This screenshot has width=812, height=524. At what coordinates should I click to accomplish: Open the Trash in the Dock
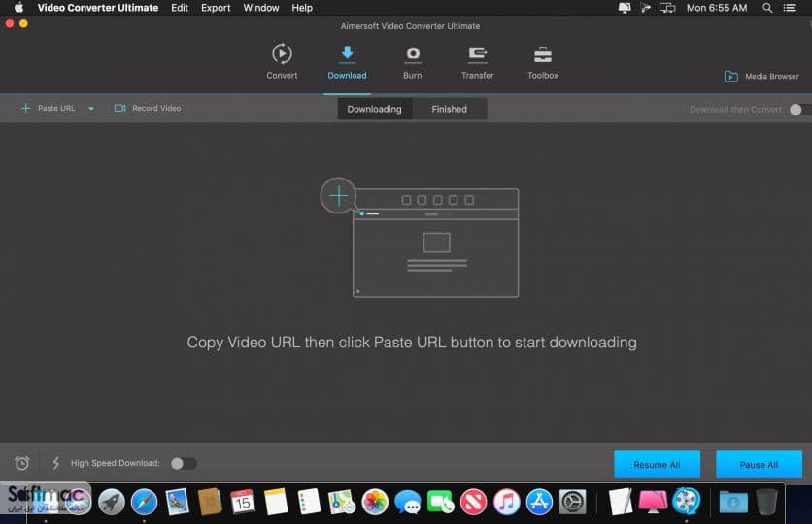click(766, 502)
